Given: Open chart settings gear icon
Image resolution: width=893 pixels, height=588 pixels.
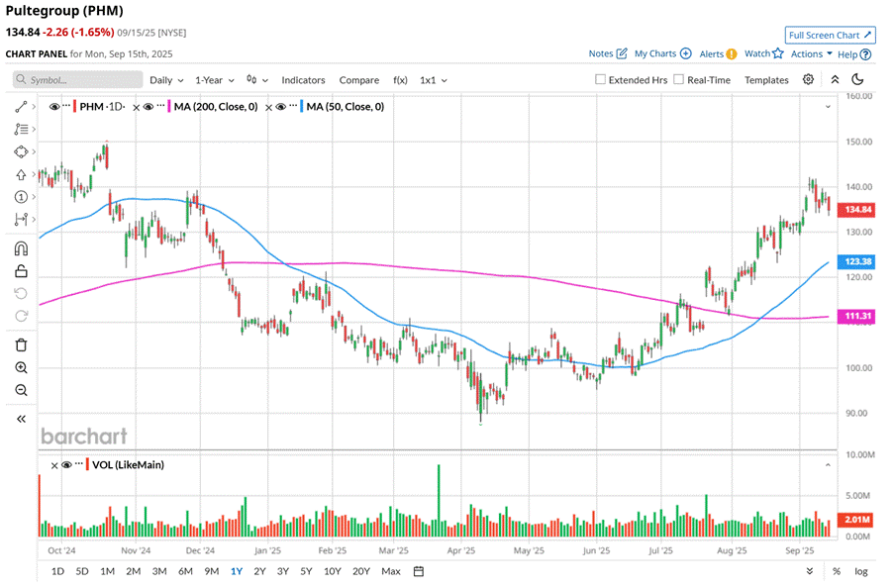Looking at the screenshot, I should pyautogui.click(x=808, y=80).
